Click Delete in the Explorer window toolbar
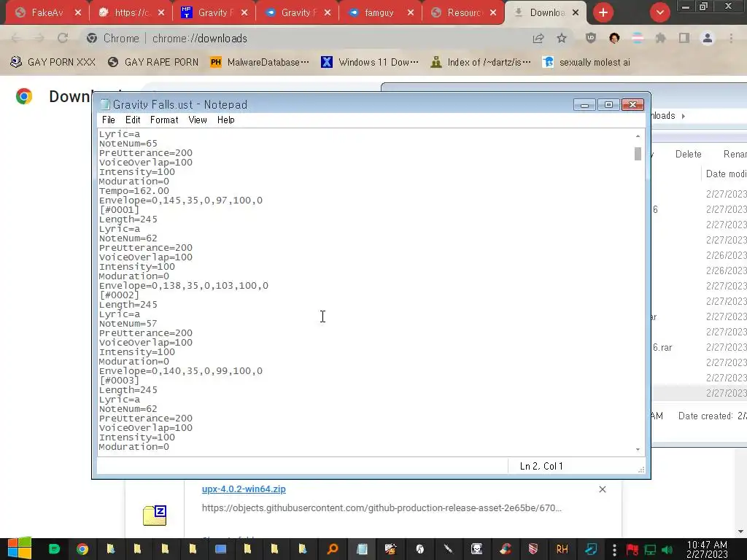 click(688, 155)
